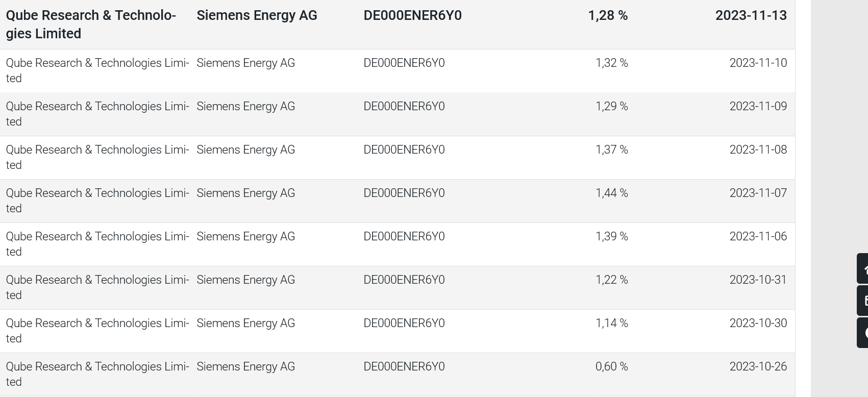
Task: Select the date 2023-11-13
Action: 751,16
